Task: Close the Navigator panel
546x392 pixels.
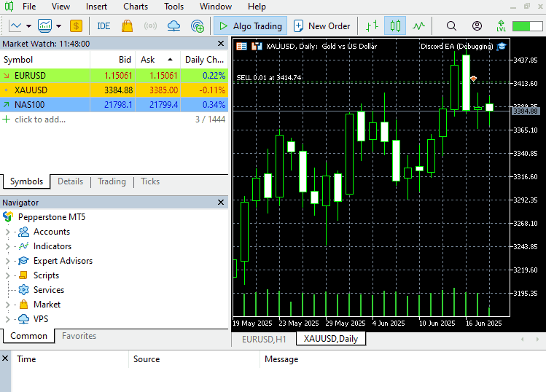Action: pos(220,203)
